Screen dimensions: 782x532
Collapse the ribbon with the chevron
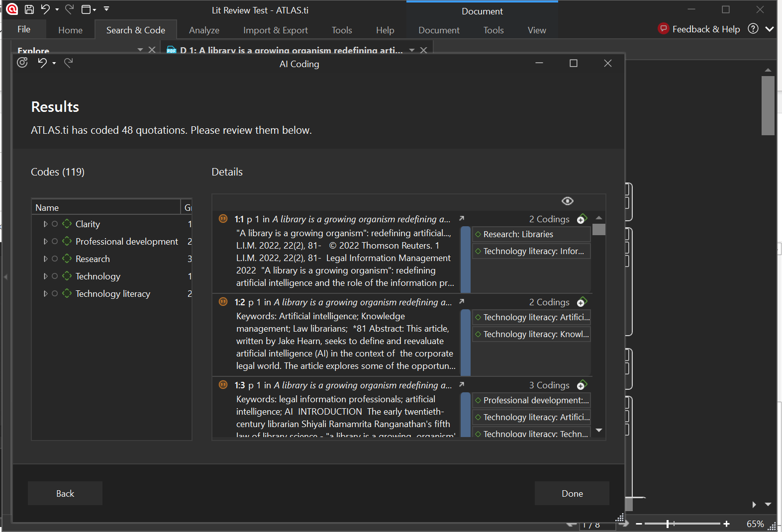pos(770,29)
